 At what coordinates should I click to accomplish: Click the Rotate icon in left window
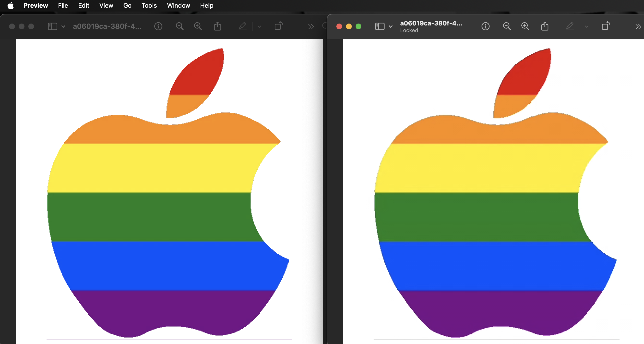pos(278,26)
